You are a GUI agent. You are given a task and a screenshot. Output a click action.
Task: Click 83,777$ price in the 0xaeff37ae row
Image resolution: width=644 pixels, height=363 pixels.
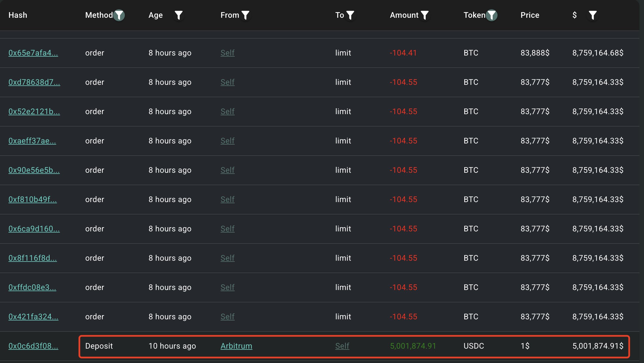point(535,141)
